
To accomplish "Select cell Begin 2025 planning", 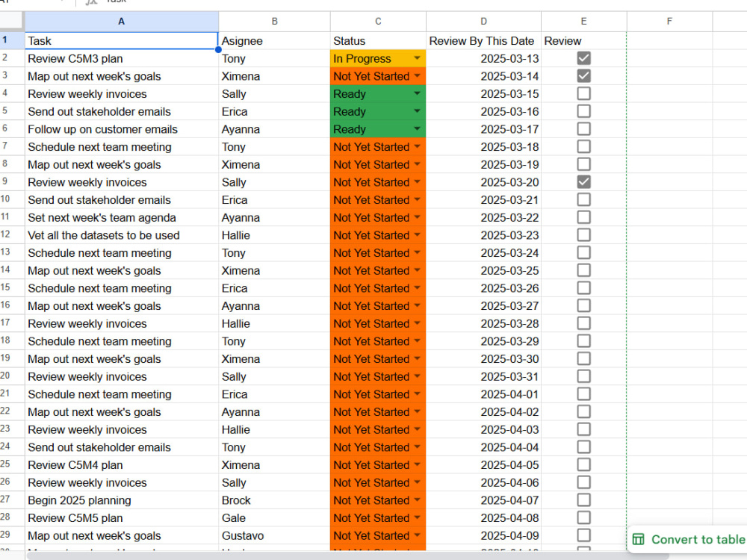I will pyautogui.click(x=122, y=500).
